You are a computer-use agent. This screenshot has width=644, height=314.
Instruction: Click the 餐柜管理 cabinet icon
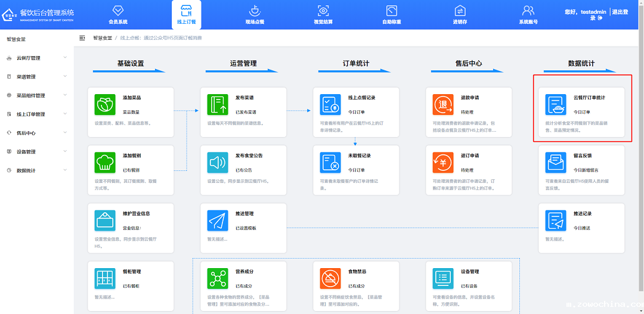point(105,278)
